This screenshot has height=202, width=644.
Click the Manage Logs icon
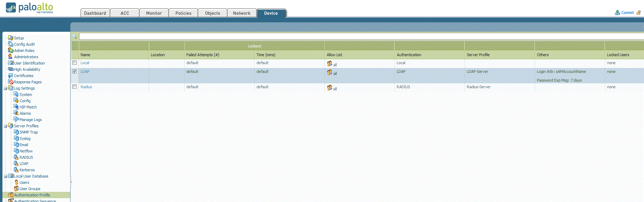point(16,119)
